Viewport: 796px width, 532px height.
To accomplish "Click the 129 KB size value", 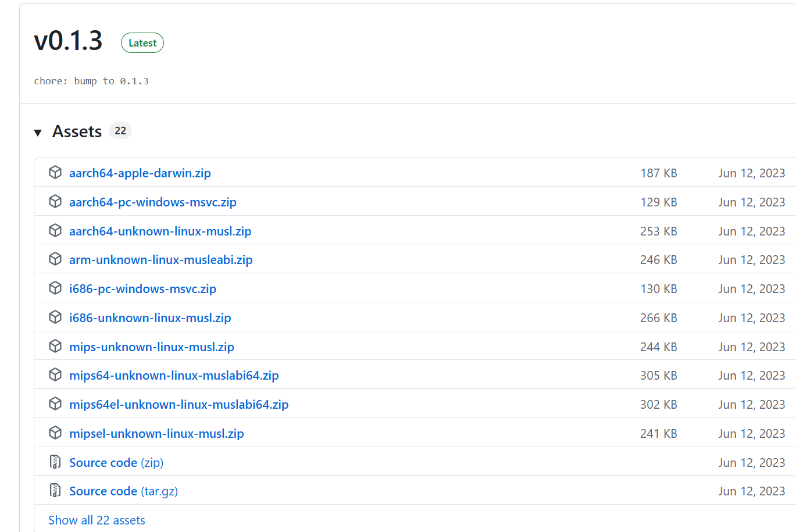I will 659,202.
